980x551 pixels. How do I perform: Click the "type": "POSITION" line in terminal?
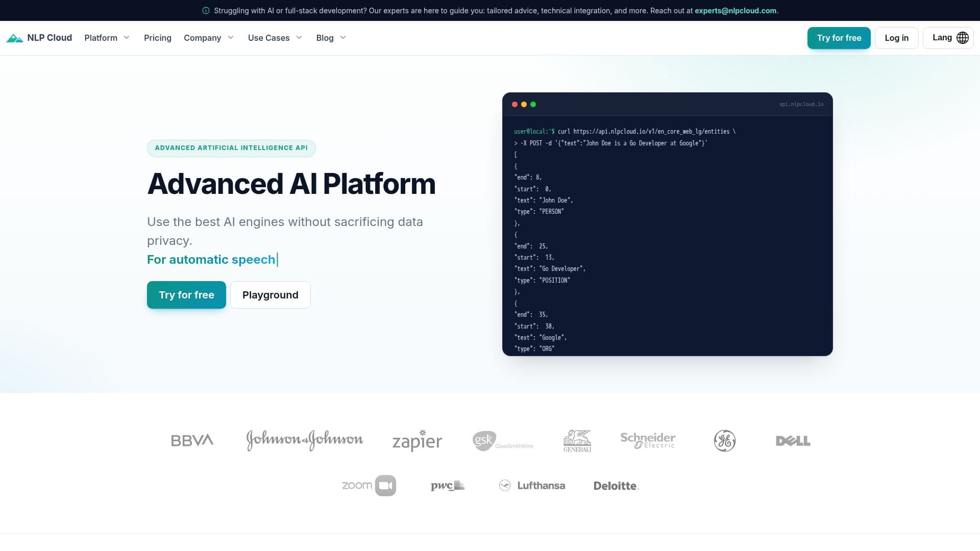pyautogui.click(x=542, y=281)
